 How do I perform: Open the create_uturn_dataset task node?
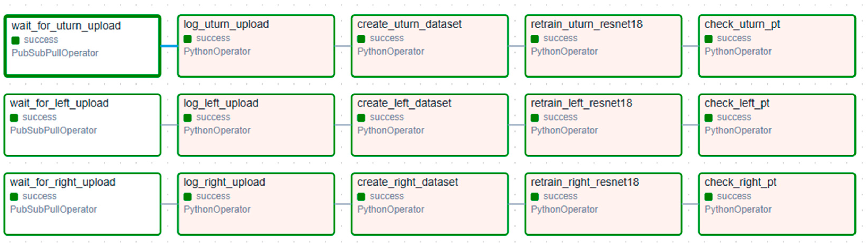tap(429, 46)
